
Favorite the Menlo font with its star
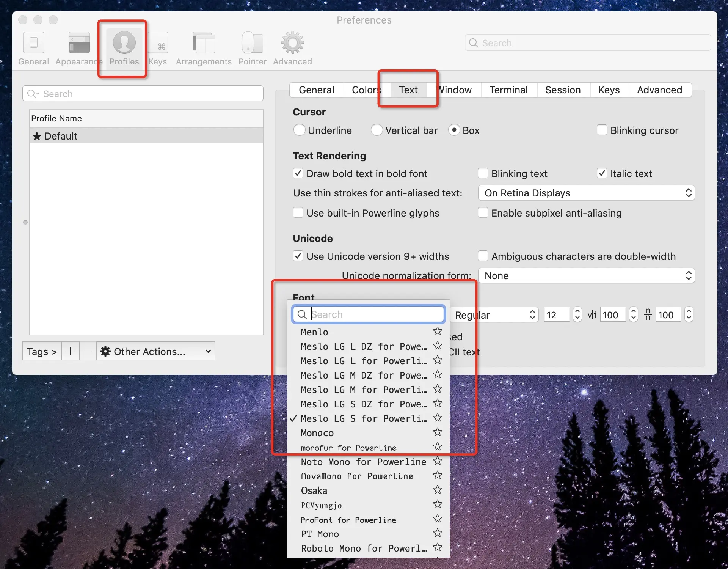(438, 332)
